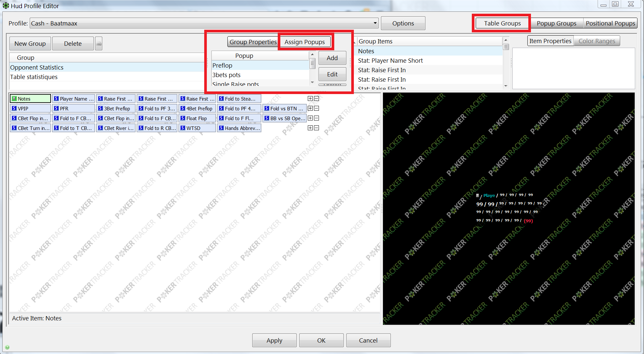Select the 3bets pots popup row
644x354 pixels.
(x=260, y=75)
